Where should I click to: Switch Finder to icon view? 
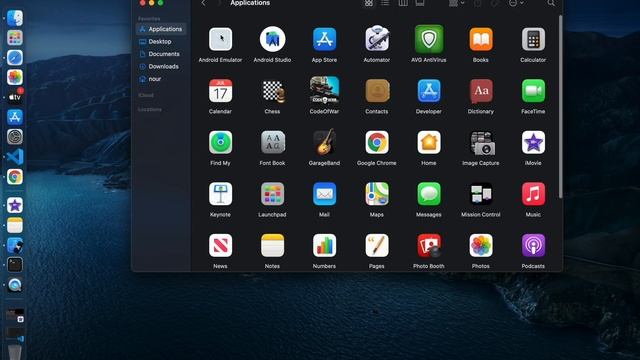[x=369, y=3]
